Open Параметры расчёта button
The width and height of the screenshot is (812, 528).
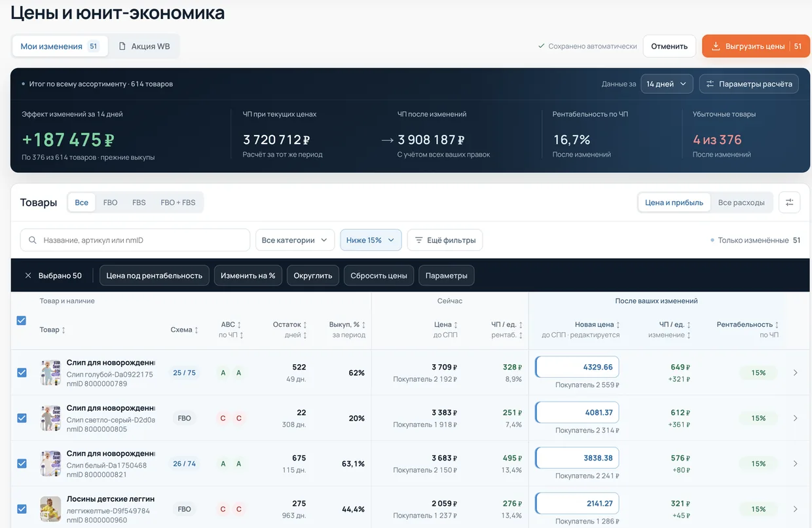[x=749, y=84]
